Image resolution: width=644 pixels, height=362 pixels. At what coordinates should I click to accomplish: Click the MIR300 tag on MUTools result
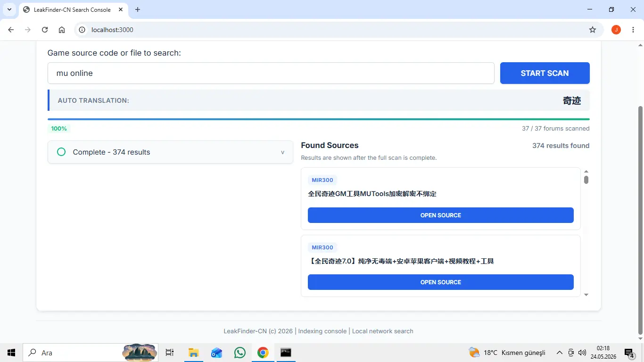tap(322, 180)
